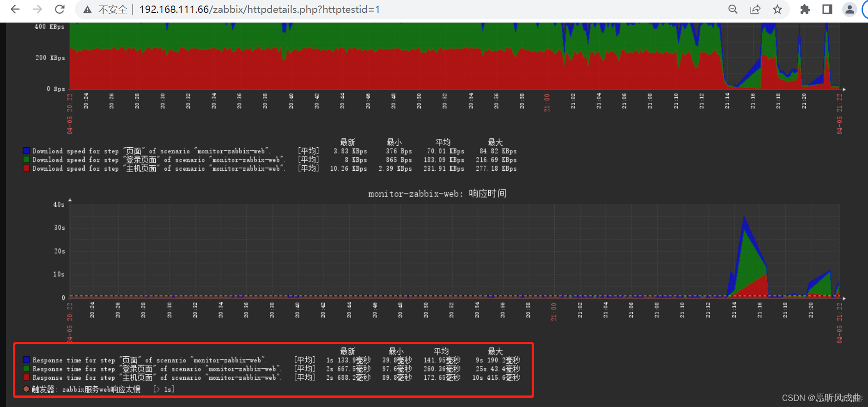868x407 pixels.
Task: Bookmark this page with star icon
Action: click(777, 9)
